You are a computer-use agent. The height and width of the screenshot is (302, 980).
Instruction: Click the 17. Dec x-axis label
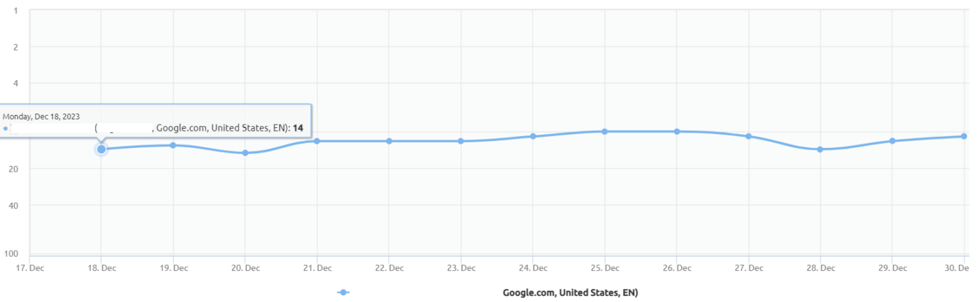tap(29, 268)
